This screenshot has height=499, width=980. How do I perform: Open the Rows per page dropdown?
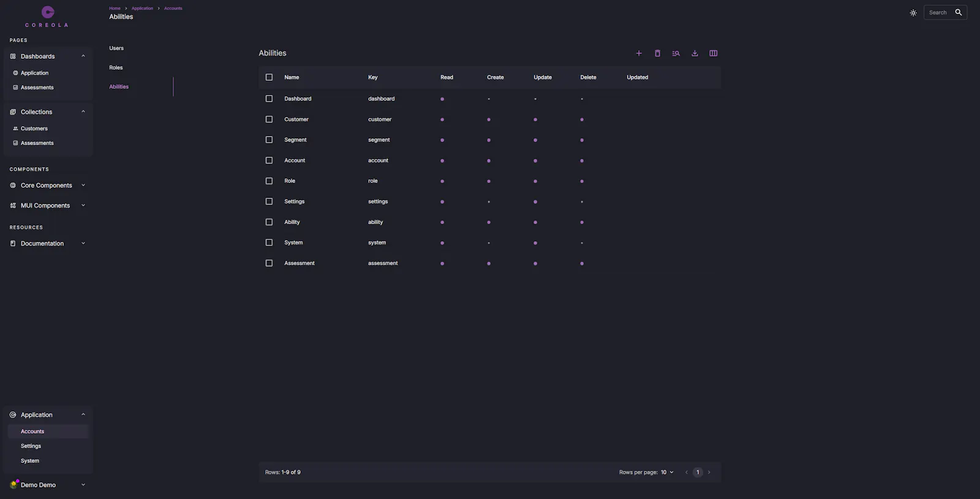tap(667, 472)
